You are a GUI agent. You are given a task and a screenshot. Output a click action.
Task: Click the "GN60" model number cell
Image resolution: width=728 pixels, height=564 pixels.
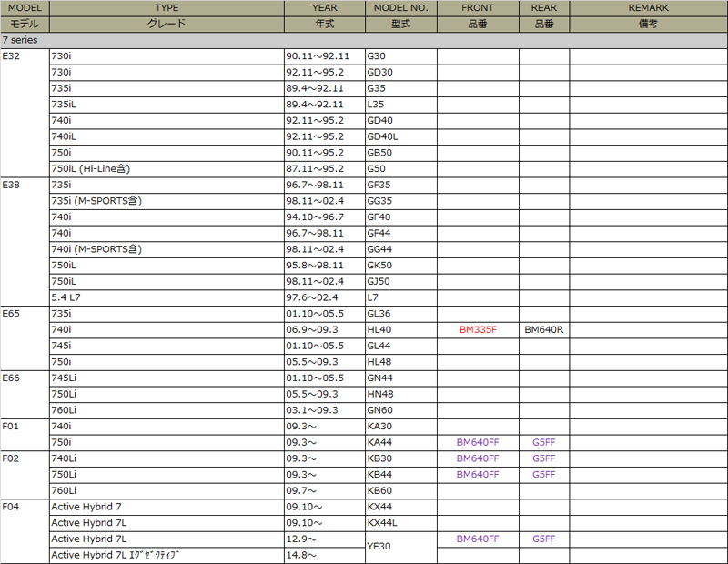pos(401,410)
